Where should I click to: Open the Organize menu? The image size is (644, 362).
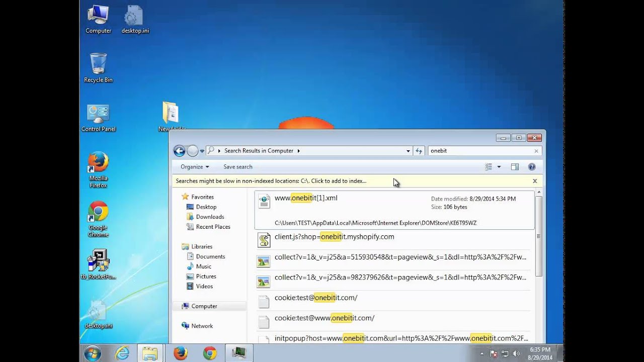195,167
